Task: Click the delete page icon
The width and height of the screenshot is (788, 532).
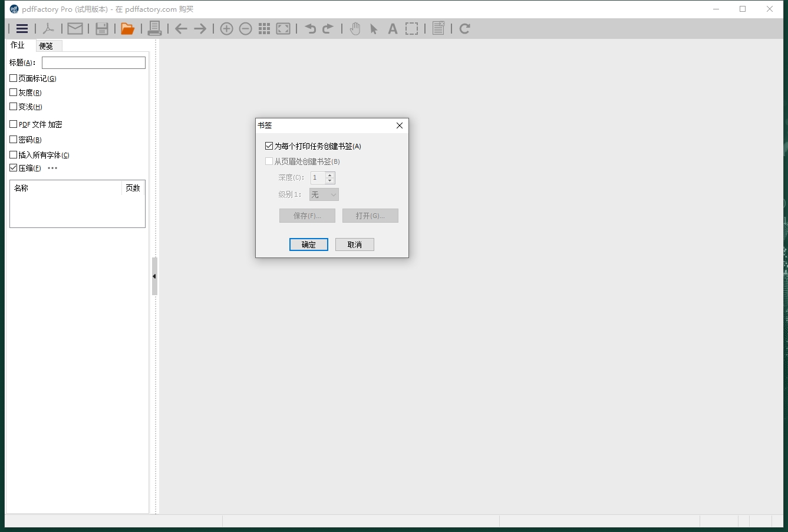Action: [x=438, y=28]
